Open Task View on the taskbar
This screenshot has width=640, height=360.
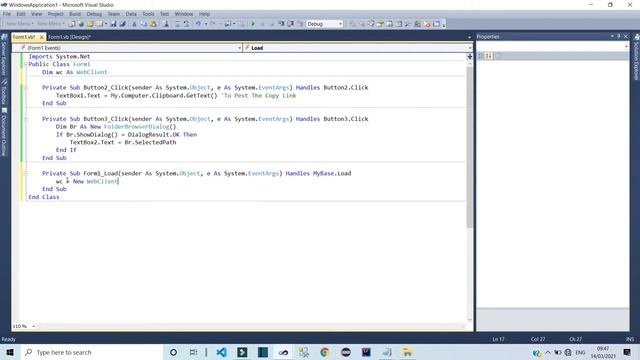(x=193, y=352)
